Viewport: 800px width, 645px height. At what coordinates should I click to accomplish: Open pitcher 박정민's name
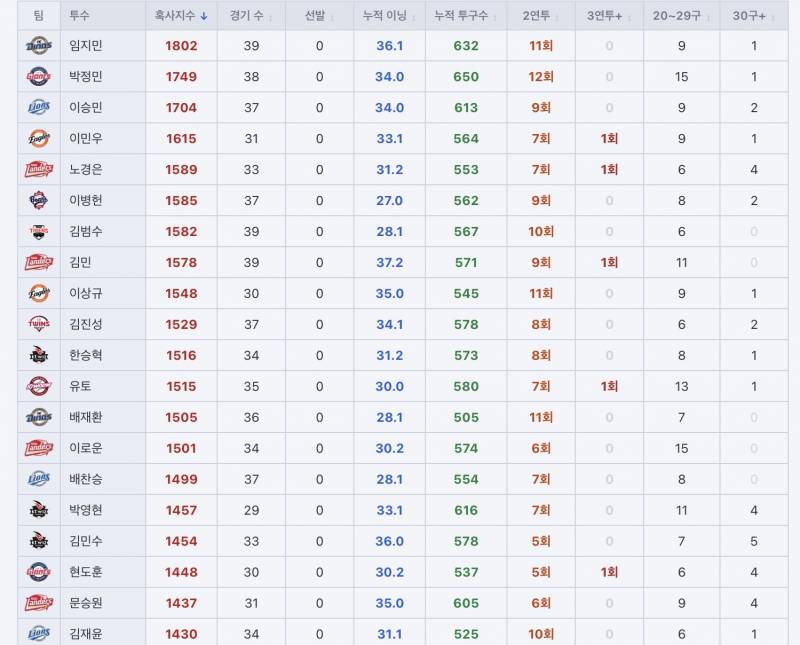click(x=86, y=77)
